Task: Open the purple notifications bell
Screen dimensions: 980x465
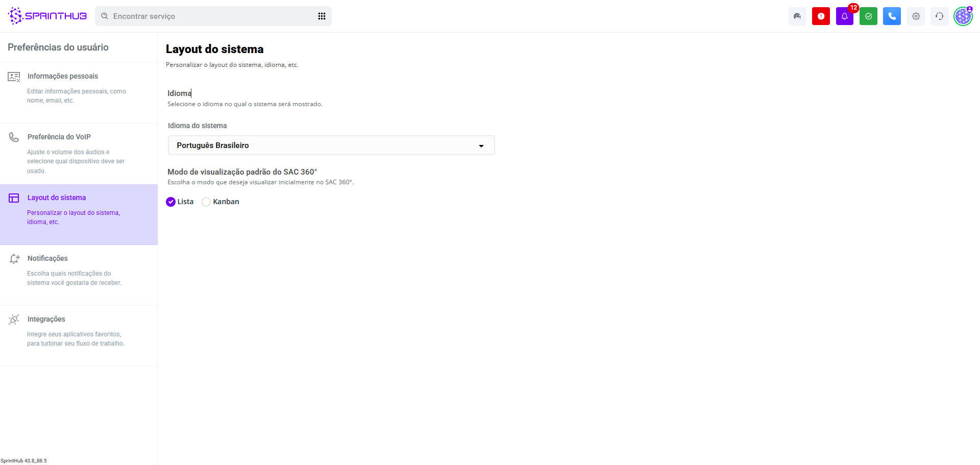Action: click(844, 16)
